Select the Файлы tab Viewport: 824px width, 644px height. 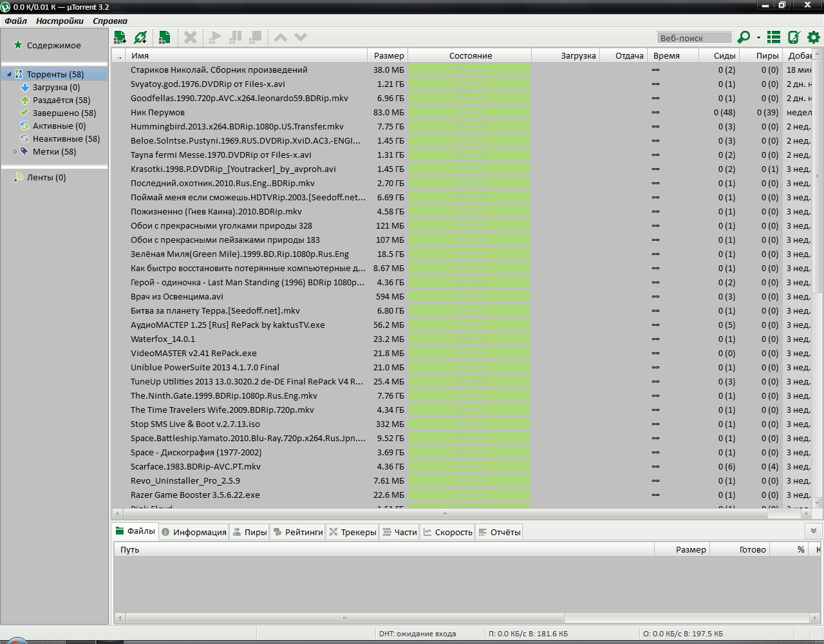pyautogui.click(x=135, y=531)
